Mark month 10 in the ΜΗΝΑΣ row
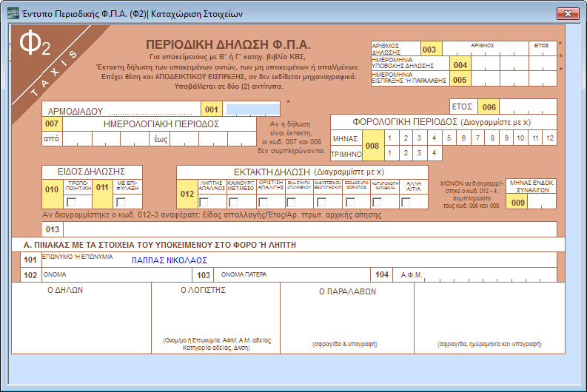 pos(520,138)
